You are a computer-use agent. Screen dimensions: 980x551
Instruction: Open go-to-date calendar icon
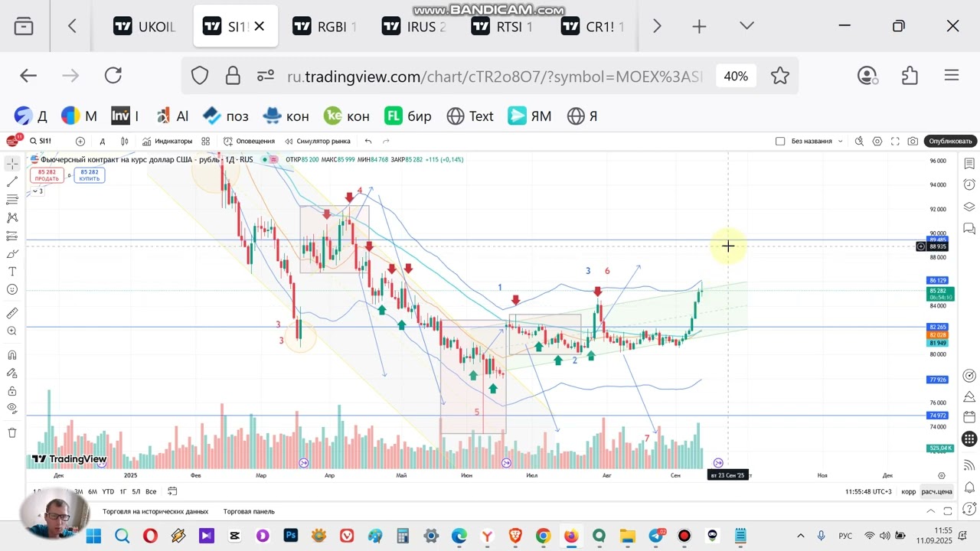tap(172, 491)
